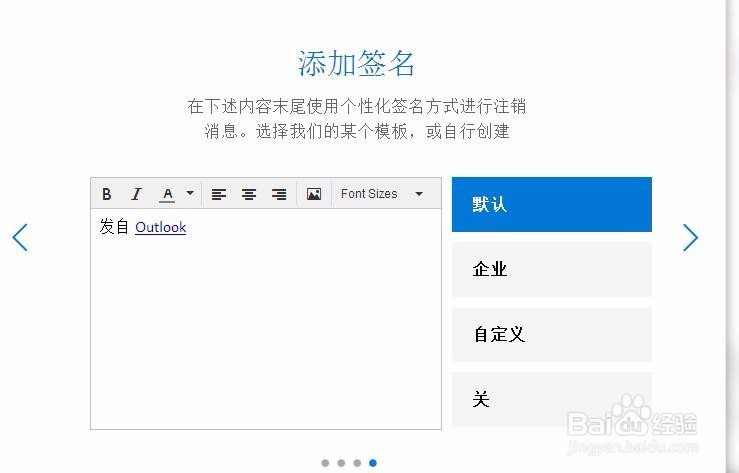Align signature text right

click(279, 194)
